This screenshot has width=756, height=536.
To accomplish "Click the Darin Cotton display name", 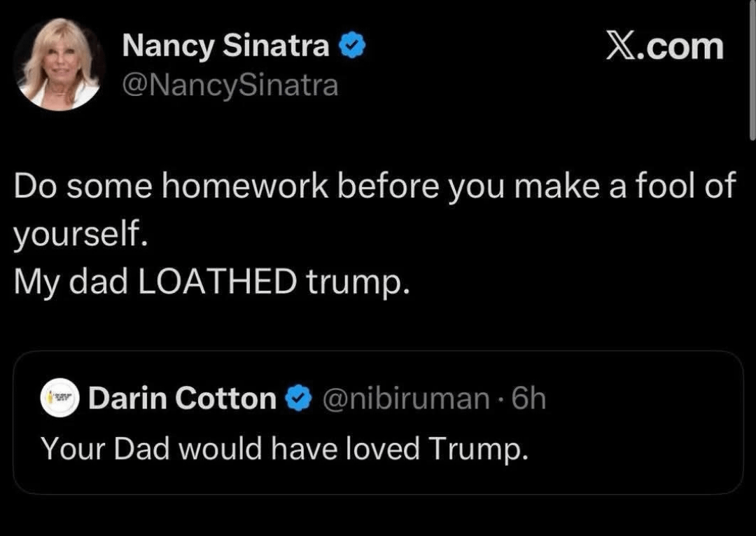I will [182, 399].
